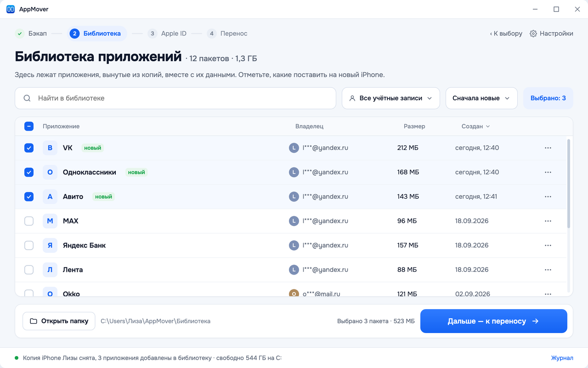This screenshot has height=368, width=588.
Task: Open Настройки settings
Action: tap(551, 34)
